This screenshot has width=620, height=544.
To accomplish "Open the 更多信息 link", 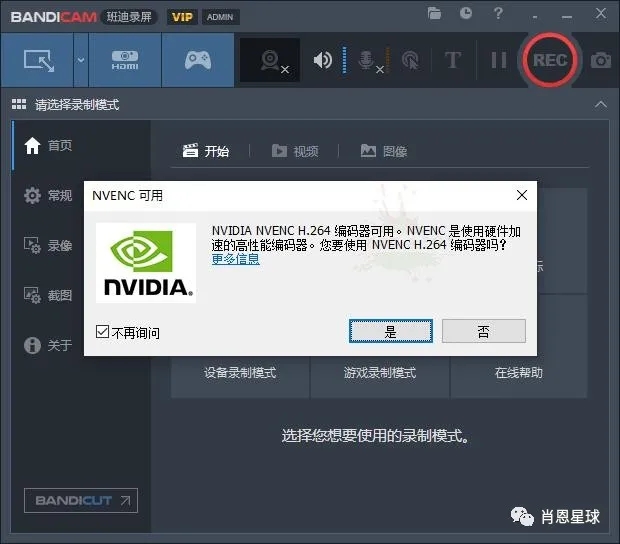I will click(236, 259).
